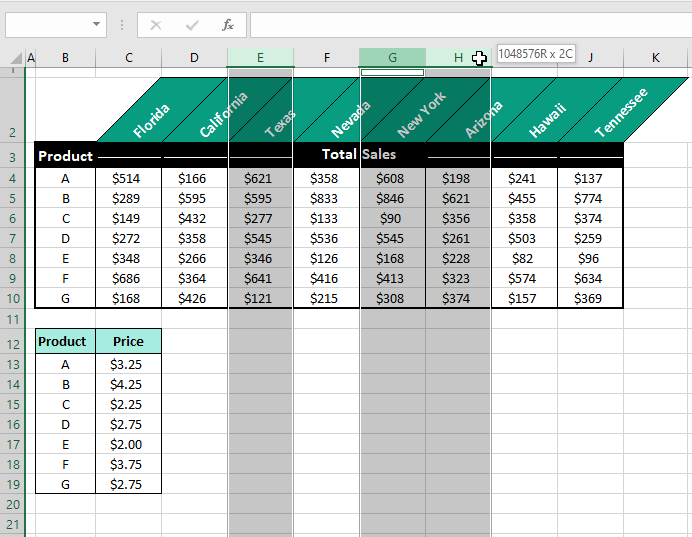Select column G header
The image size is (692, 537).
[x=392, y=58]
